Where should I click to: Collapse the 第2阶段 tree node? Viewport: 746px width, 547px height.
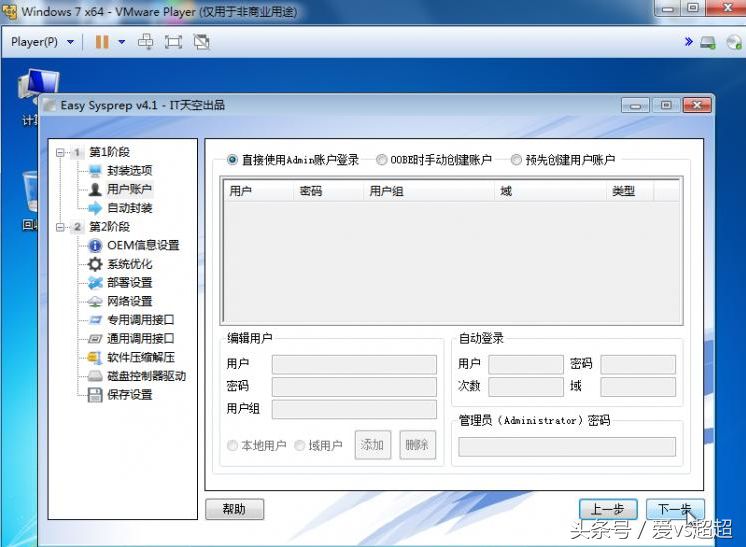[x=60, y=227]
